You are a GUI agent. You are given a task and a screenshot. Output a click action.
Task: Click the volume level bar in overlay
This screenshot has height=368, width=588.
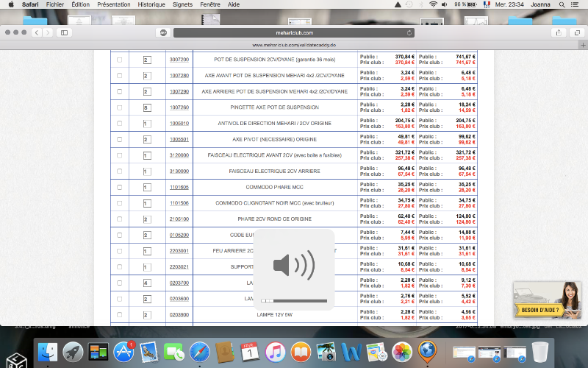pyautogui.click(x=298, y=300)
